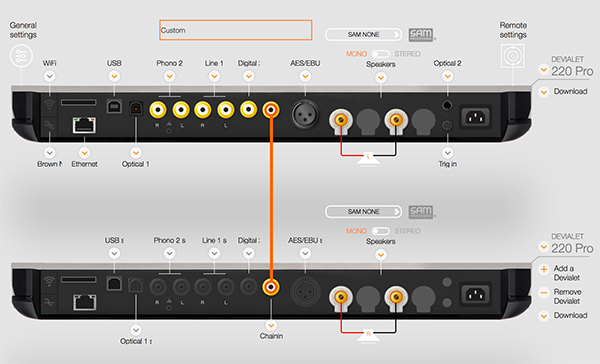This screenshot has height=364, width=600.
Task: Expand top AES/EBU dropdown arrow
Action: (x=305, y=77)
